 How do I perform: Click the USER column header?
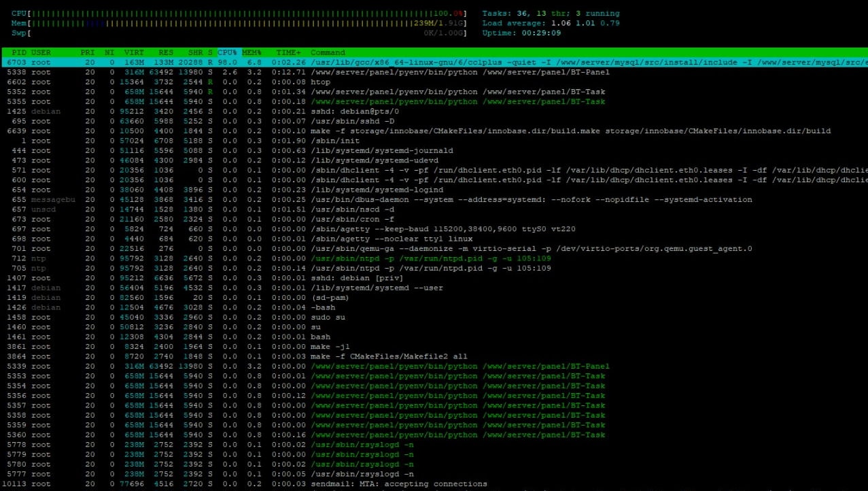point(41,52)
